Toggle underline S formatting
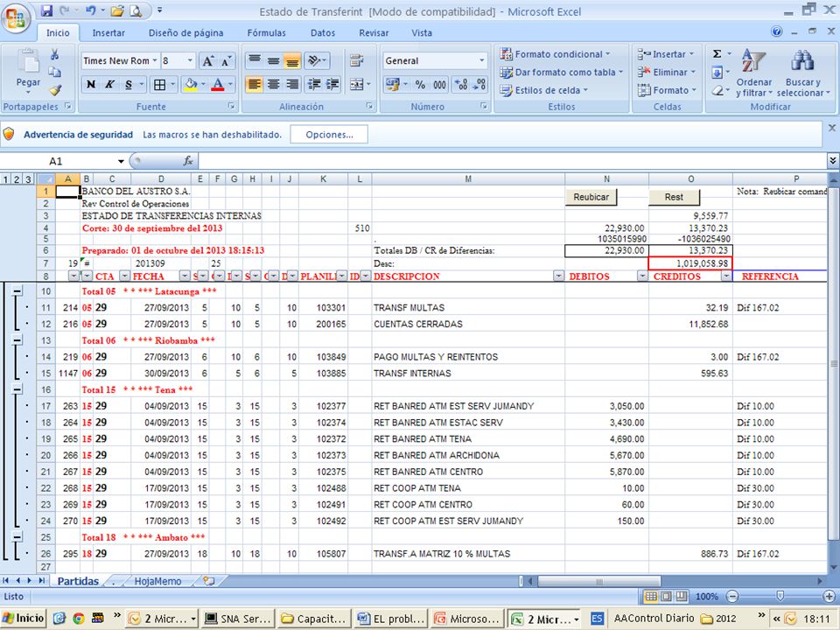 (129, 84)
